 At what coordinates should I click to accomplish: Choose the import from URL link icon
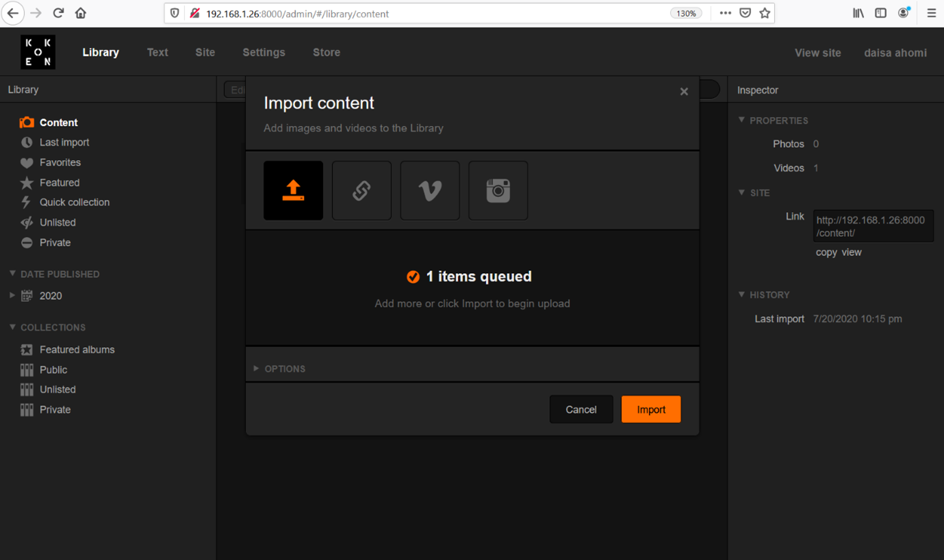[x=361, y=190]
